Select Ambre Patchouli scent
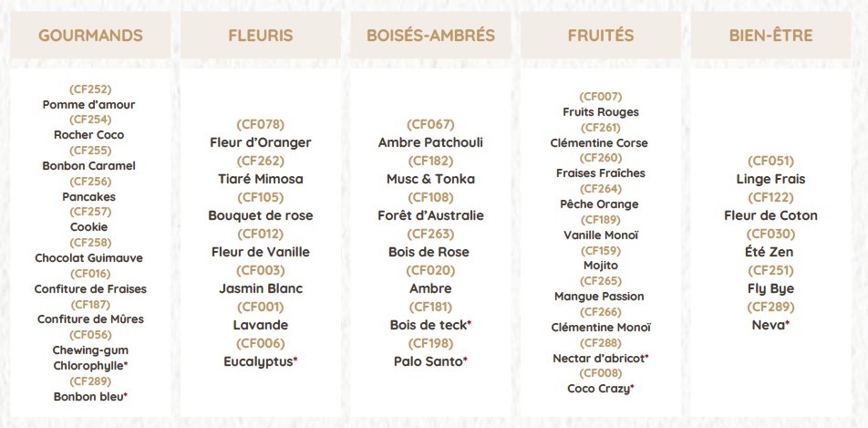Viewport: 868px width, 428px height. pyautogui.click(x=430, y=142)
